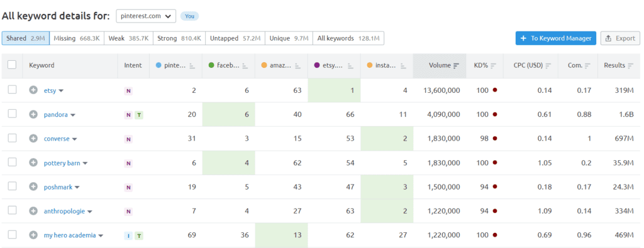
Task: Click the plus icon next to pandora
Action: point(33,115)
